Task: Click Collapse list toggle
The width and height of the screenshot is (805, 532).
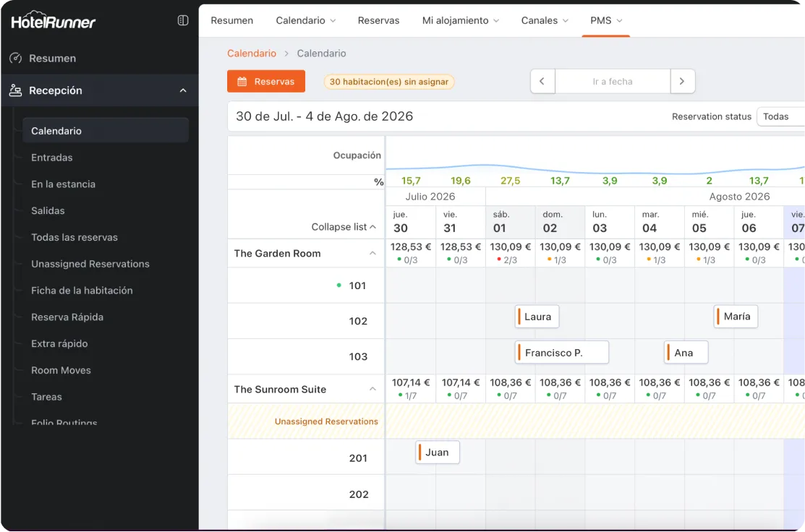Action: click(344, 227)
